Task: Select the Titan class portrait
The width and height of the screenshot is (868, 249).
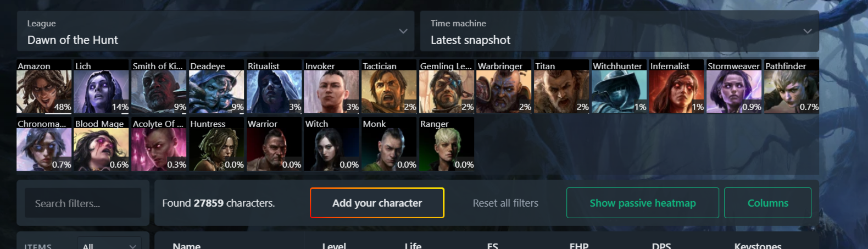Action: point(561,86)
